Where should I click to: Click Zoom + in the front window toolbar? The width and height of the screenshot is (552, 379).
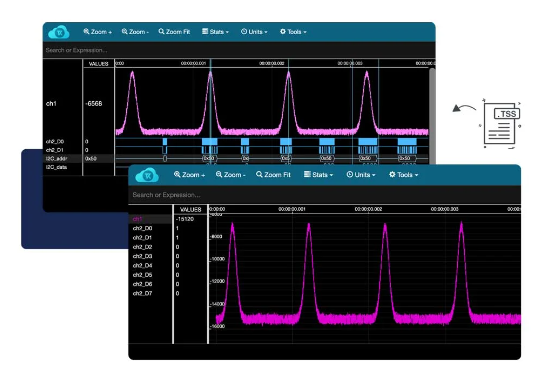point(189,175)
